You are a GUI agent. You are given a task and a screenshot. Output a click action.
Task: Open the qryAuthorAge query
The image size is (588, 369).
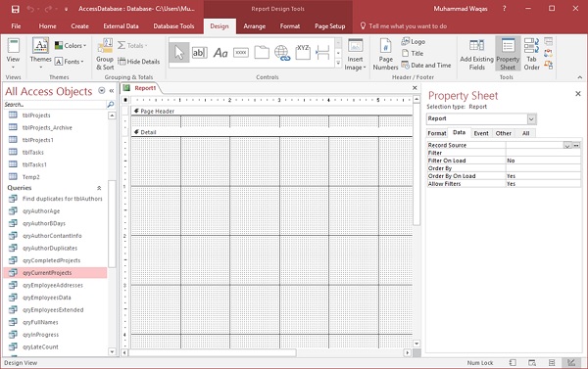(x=41, y=210)
